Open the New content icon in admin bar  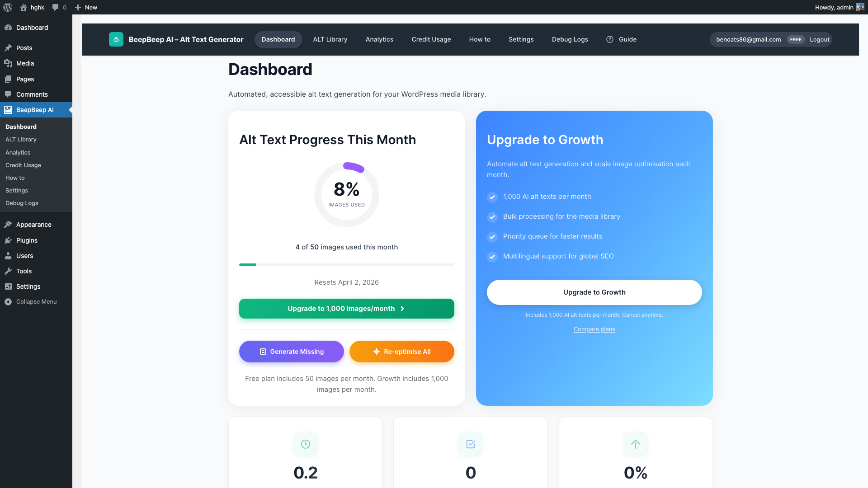click(x=77, y=7)
